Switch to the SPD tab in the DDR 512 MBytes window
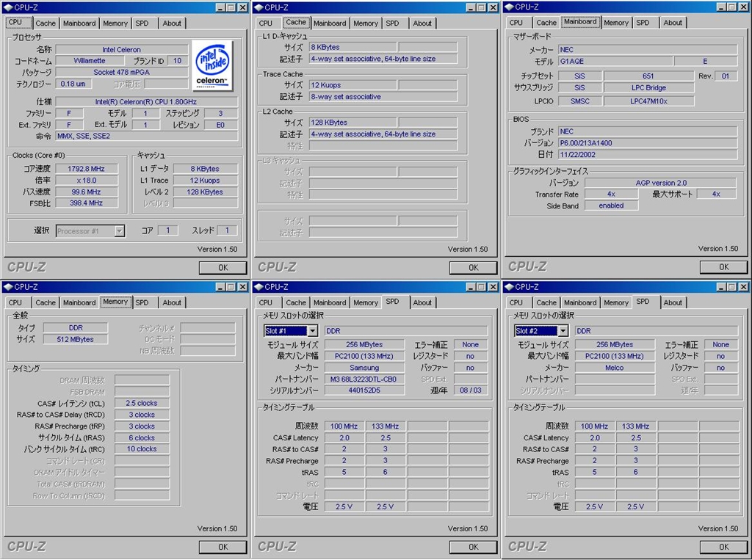This screenshot has height=560, width=752. click(142, 302)
